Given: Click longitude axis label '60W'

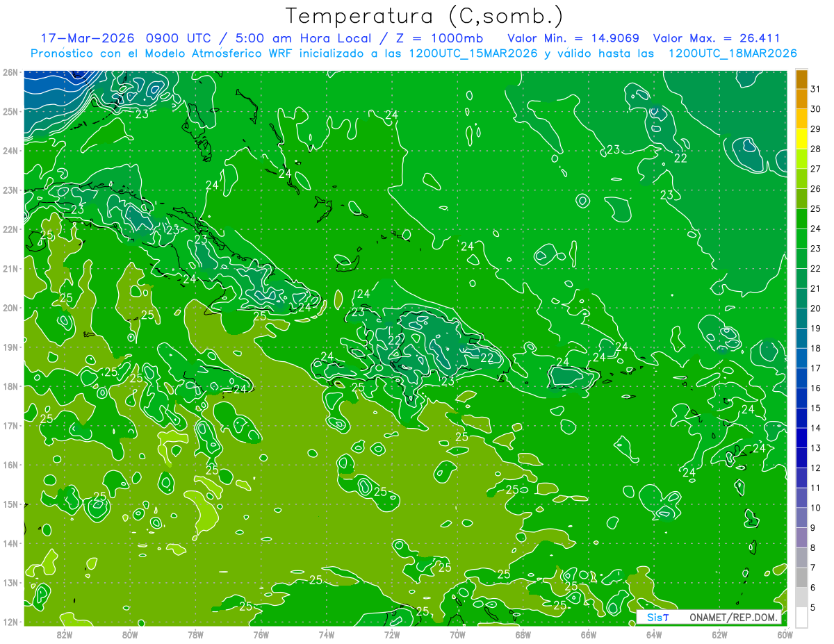Looking at the screenshot, I should (x=785, y=634).
